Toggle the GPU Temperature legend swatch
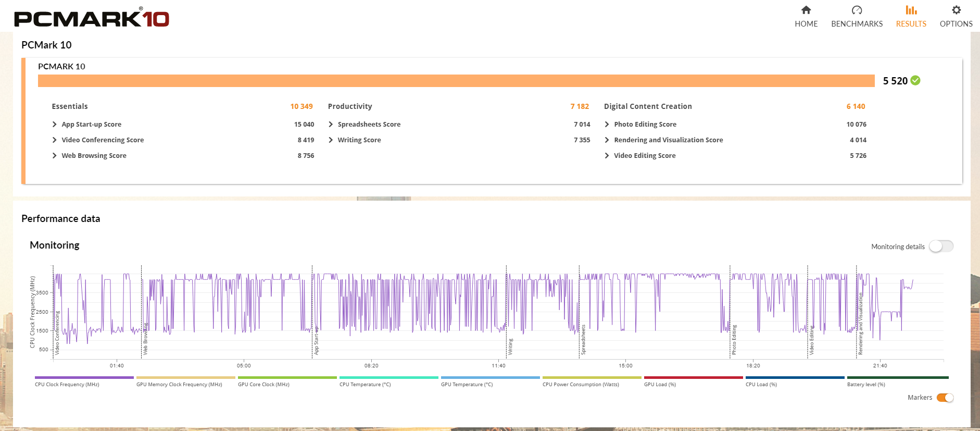 pyautogui.click(x=491, y=377)
